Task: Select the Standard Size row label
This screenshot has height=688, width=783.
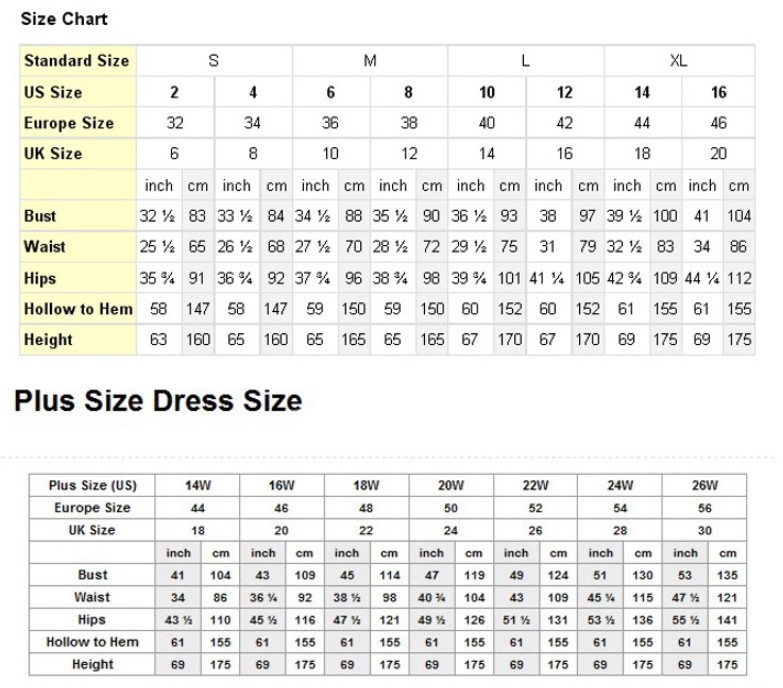Action: point(77,60)
